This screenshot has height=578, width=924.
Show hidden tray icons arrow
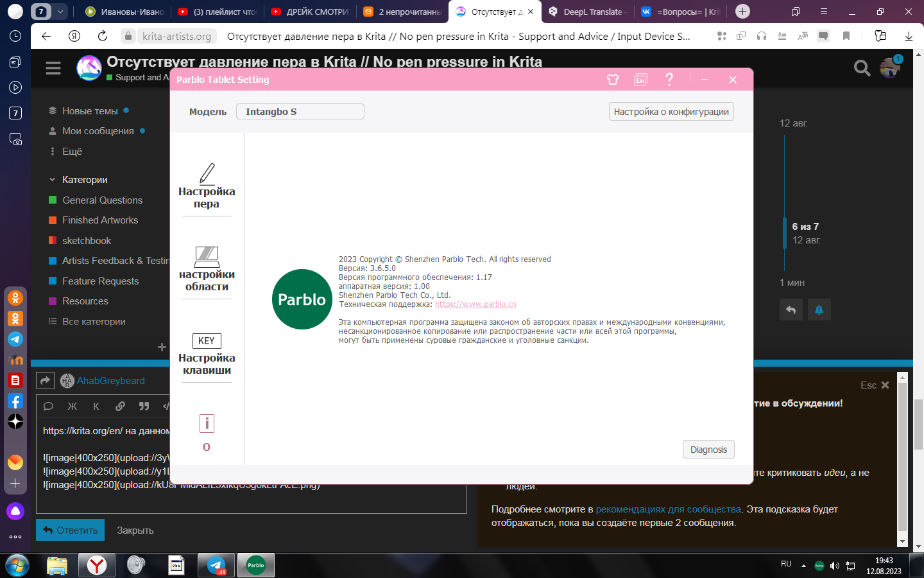[803, 566]
